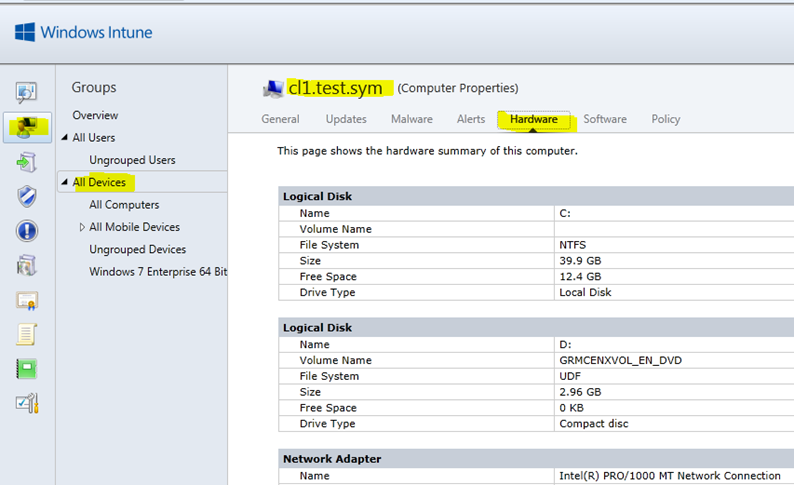The height and width of the screenshot is (485, 794).
Task: Click the Groups heading in the sidebar
Action: pos(94,88)
